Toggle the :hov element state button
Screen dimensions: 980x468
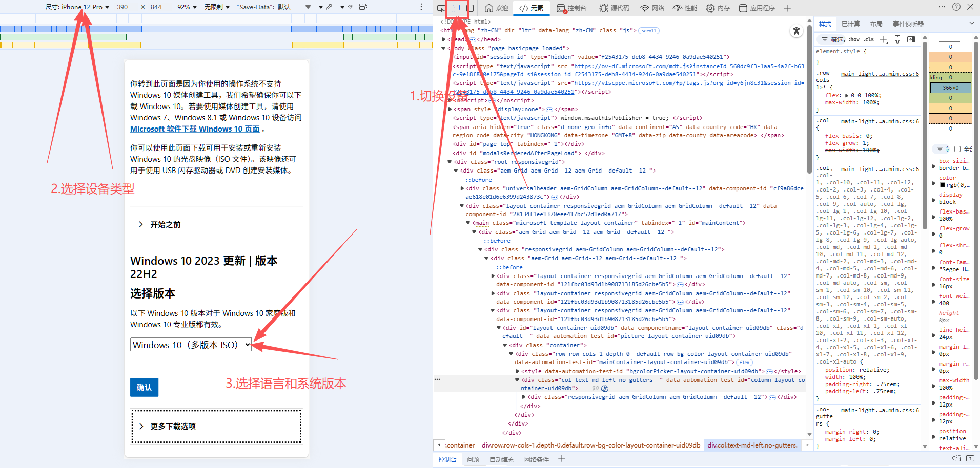pos(854,39)
